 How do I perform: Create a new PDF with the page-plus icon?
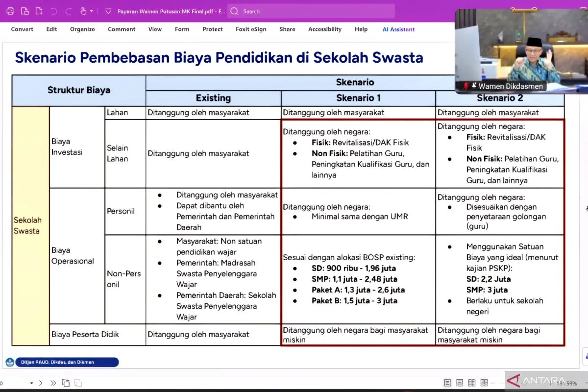pos(39,11)
